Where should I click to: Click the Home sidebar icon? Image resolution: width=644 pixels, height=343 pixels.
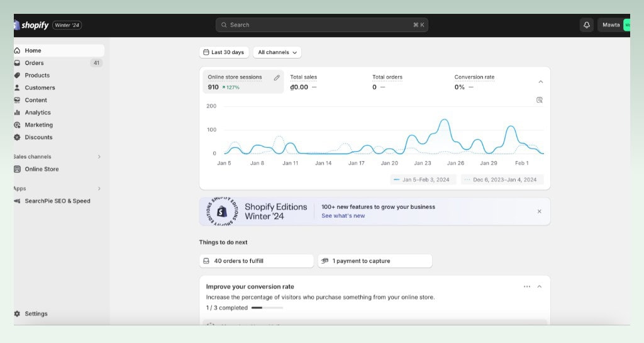[17, 50]
